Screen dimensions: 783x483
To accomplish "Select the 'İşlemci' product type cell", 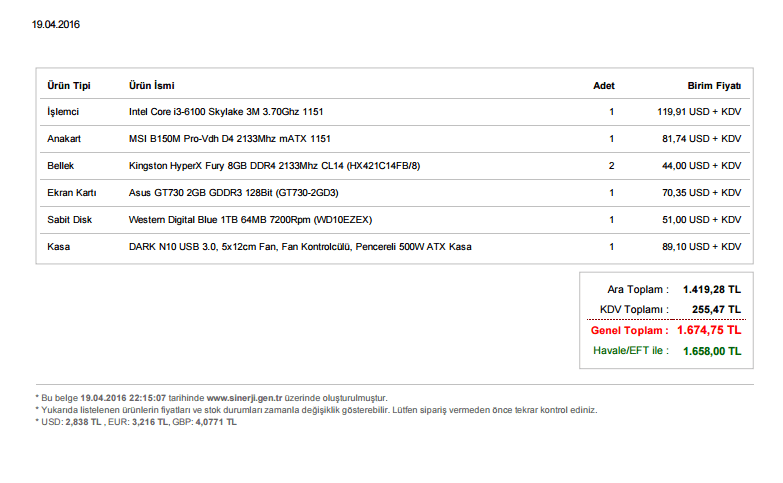I will click(x=63, y=112).
